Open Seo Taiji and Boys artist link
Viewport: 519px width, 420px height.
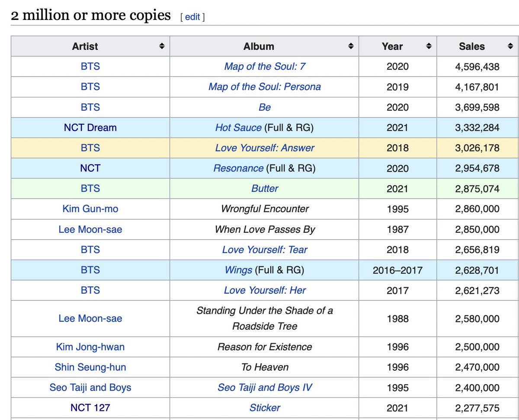tap(90, 388)
